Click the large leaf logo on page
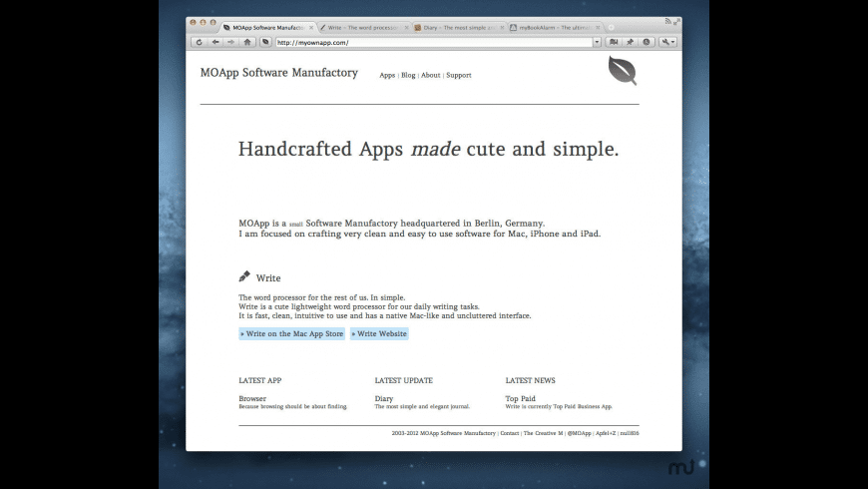868x489 pixels. point(623,70)
